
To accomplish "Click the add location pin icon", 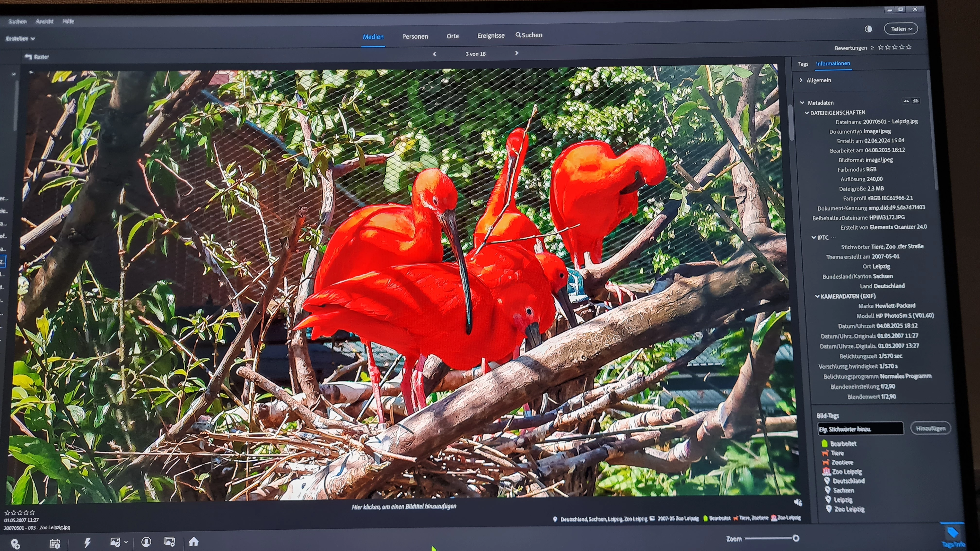I will (15, 544).
